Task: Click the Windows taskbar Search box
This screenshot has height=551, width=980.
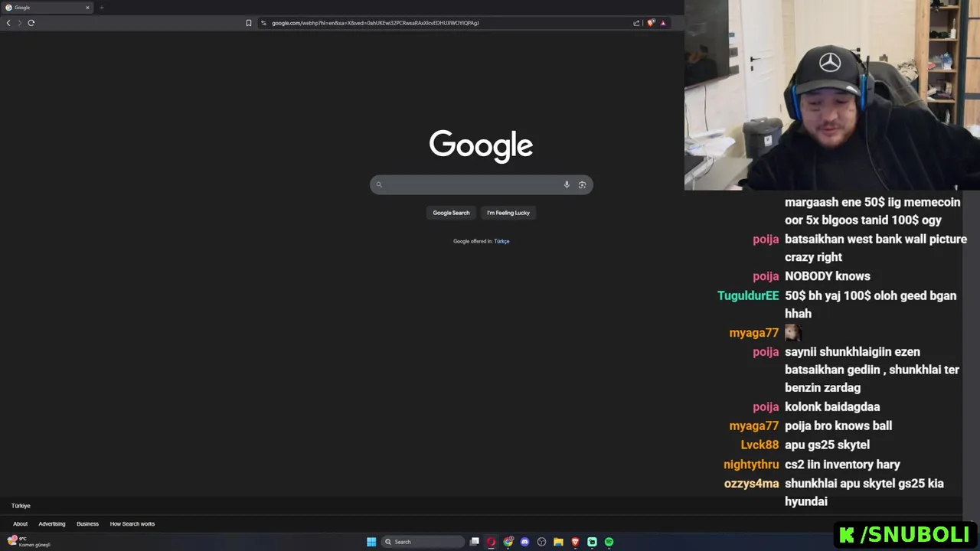Action: (x=423, y=542)
